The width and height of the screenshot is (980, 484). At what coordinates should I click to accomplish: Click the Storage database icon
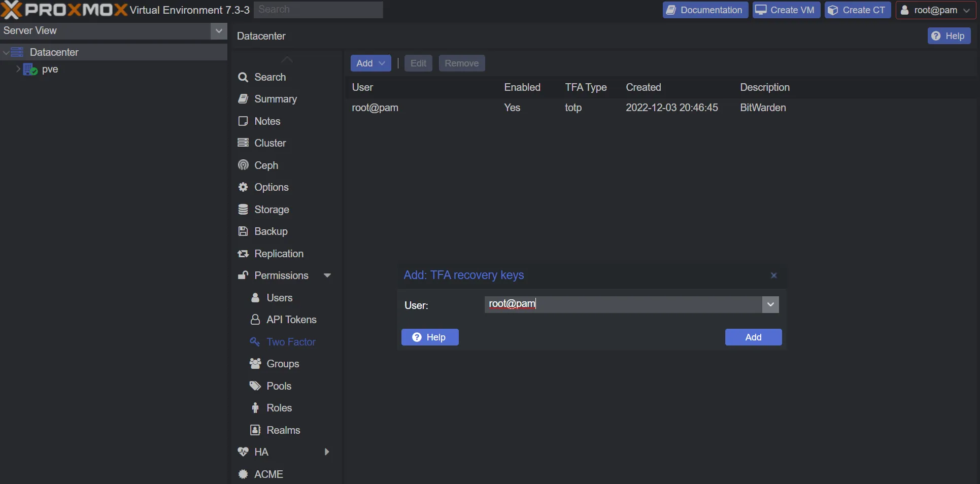243,210
